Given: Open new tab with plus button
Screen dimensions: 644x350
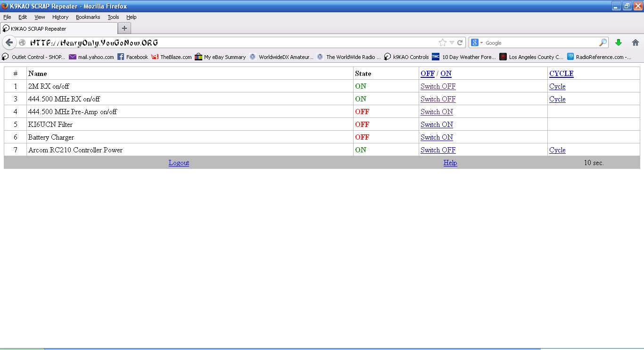Looking at the screenshot, I should tap(124, 28).
